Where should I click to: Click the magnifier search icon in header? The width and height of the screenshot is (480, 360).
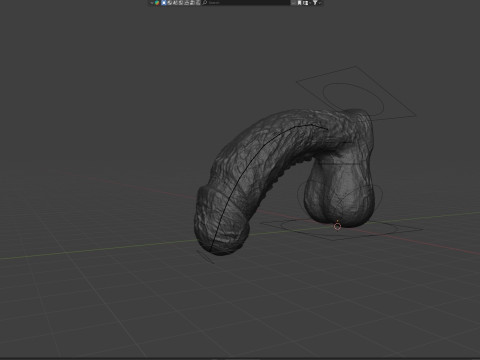(205, 3)
